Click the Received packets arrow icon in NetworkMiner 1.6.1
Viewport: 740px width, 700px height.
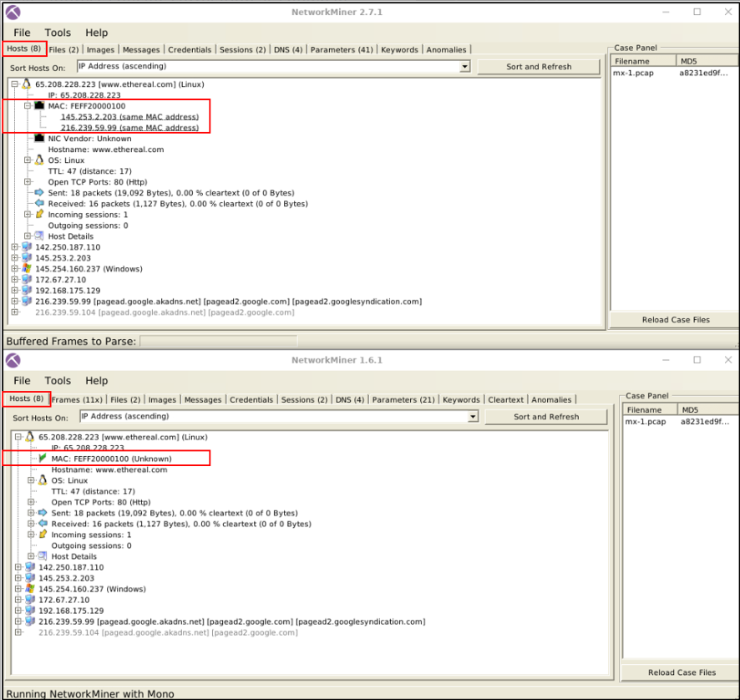click(43, 524)
